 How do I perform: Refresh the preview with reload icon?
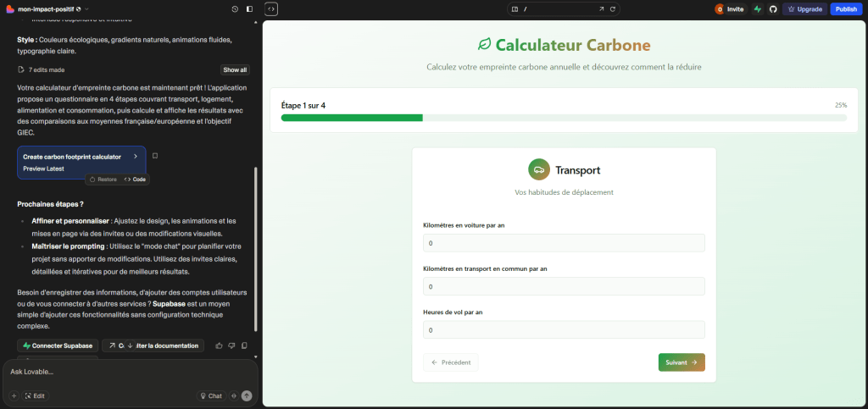pyautogui.click(x=612, y=8)
